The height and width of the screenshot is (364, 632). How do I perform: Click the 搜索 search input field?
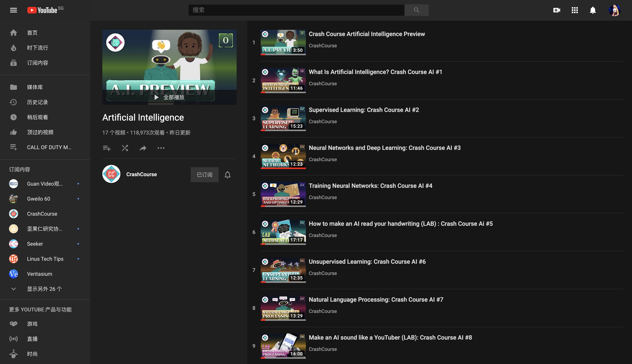[296, 10]
